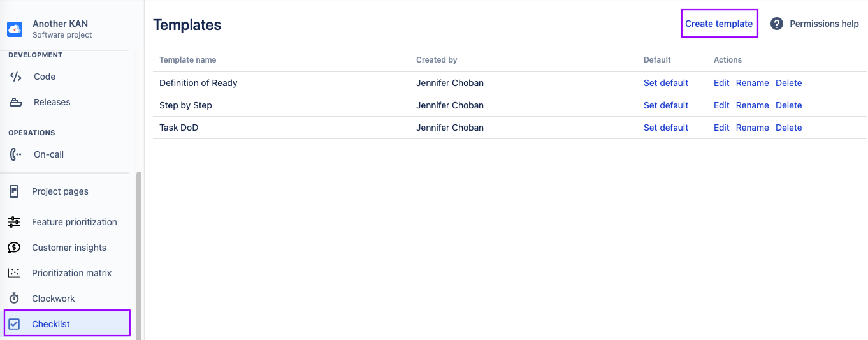Click the Another KAN project cloud icon

point(15,29)
